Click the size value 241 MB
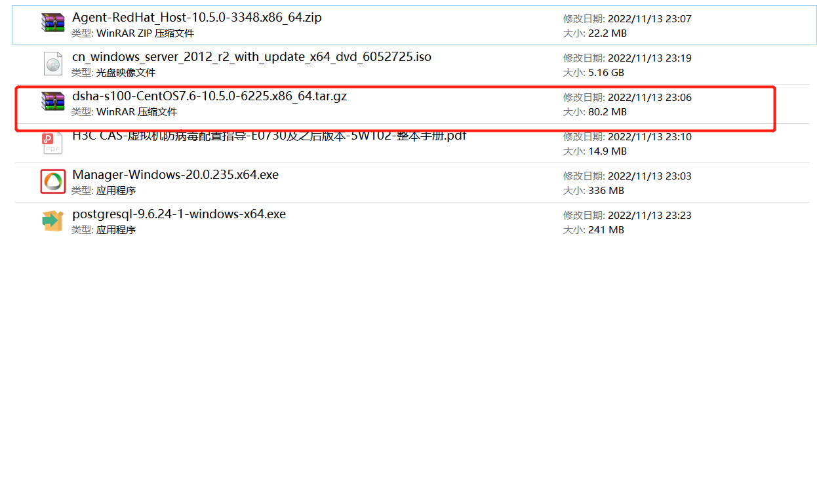817x504 pixels. [x=606, y=230]
